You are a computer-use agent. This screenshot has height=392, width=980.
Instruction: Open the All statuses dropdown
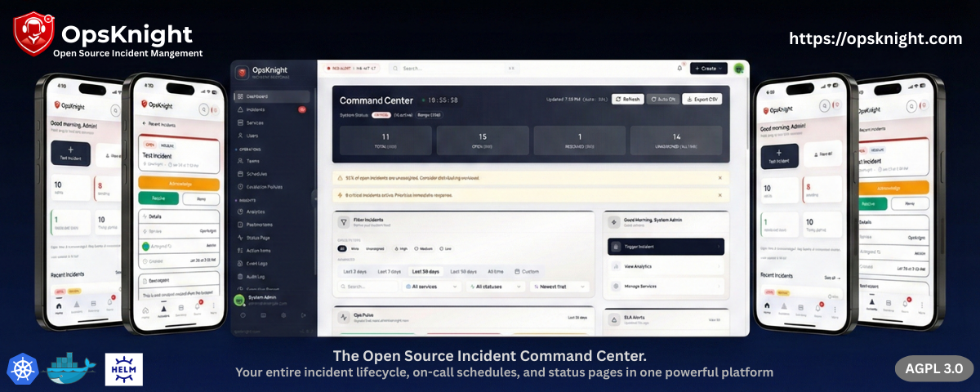tap(495, 287)
